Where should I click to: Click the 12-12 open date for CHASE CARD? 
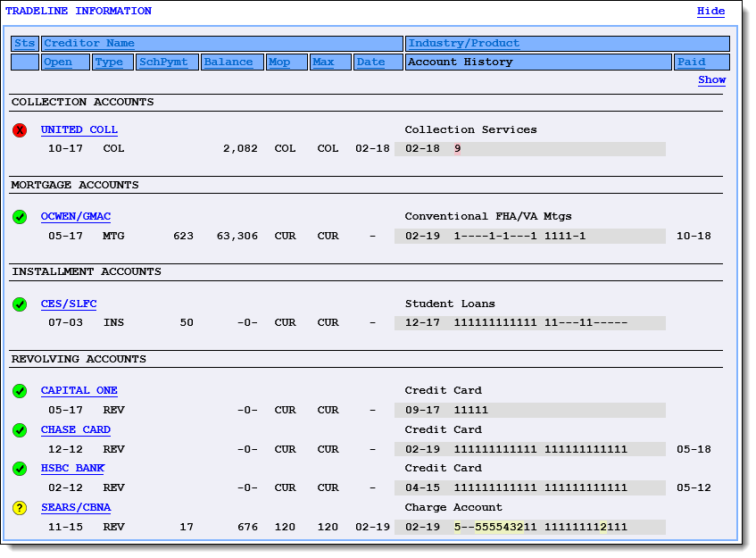tap(65, 449)
